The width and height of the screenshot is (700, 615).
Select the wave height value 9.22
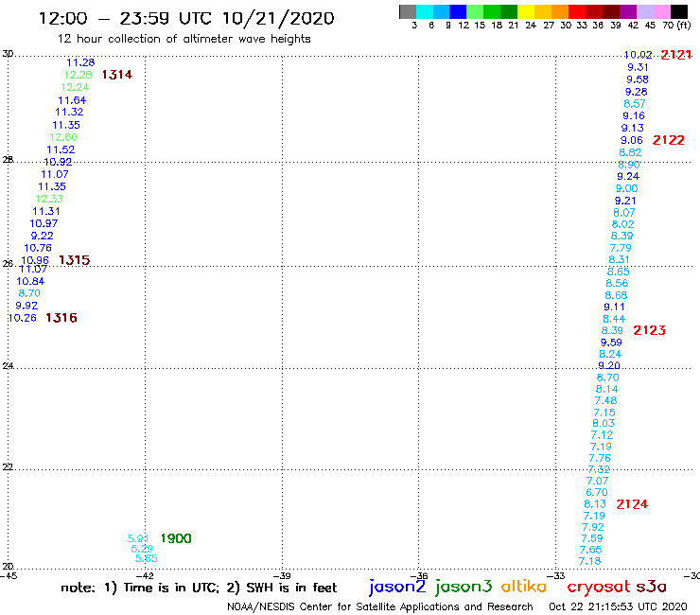42,236
